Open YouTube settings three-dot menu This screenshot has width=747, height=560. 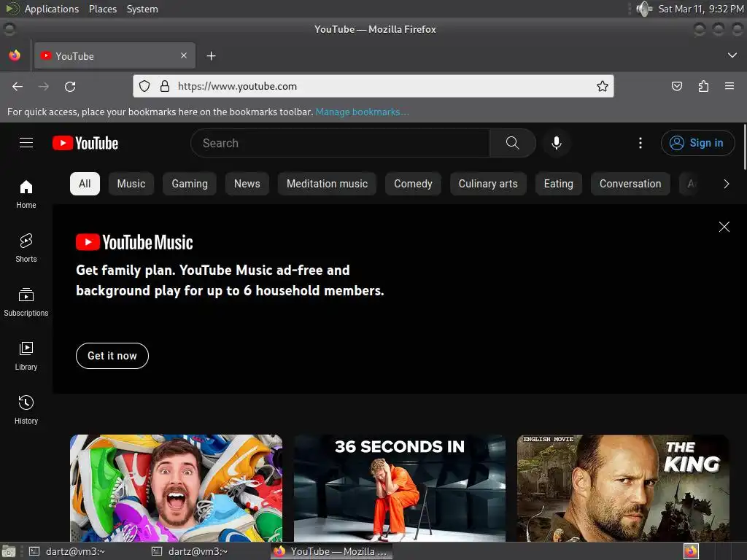640,143
